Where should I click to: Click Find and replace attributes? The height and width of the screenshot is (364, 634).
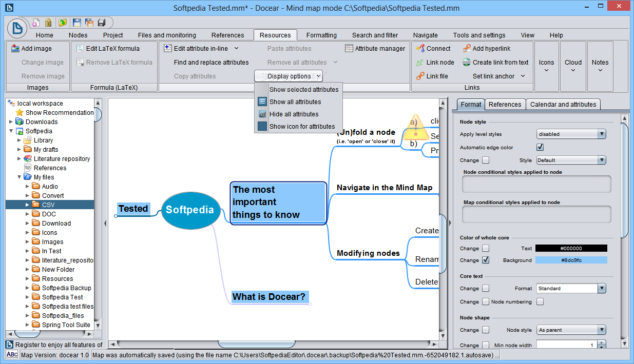(x=211, y=63)
